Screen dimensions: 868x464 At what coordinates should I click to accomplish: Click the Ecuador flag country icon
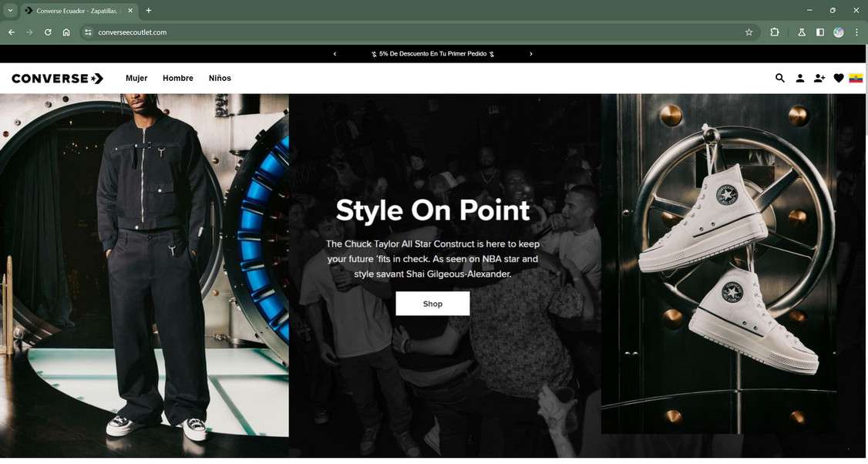point(856,78)
